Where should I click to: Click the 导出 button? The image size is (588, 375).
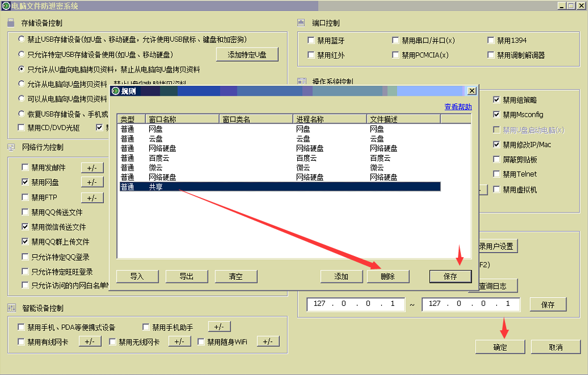click(x=186, y=276)
